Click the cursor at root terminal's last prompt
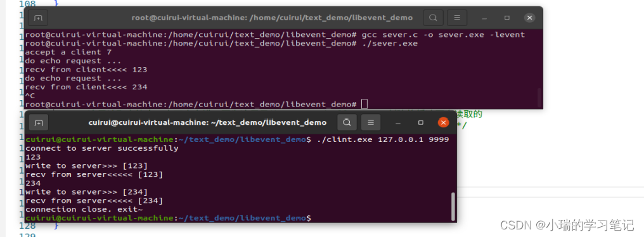Screen dimensions: 644x237 click(364, 105)
